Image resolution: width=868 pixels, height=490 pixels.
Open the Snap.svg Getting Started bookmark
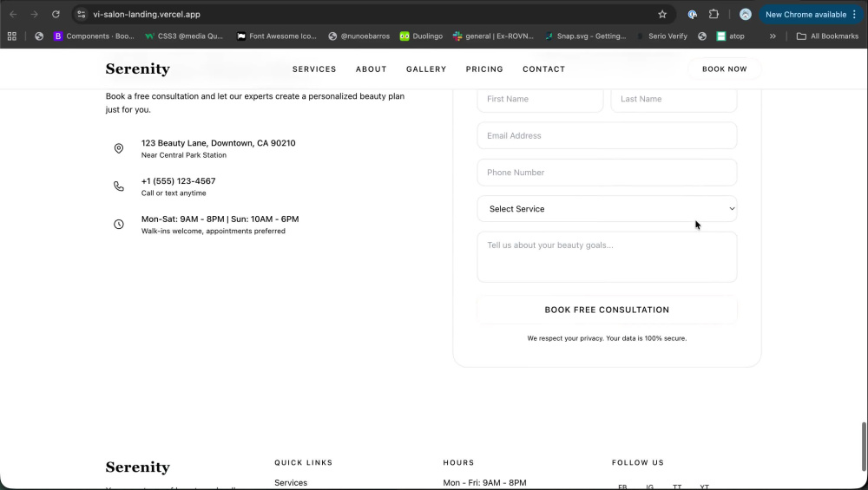click(x=585, y=36)
